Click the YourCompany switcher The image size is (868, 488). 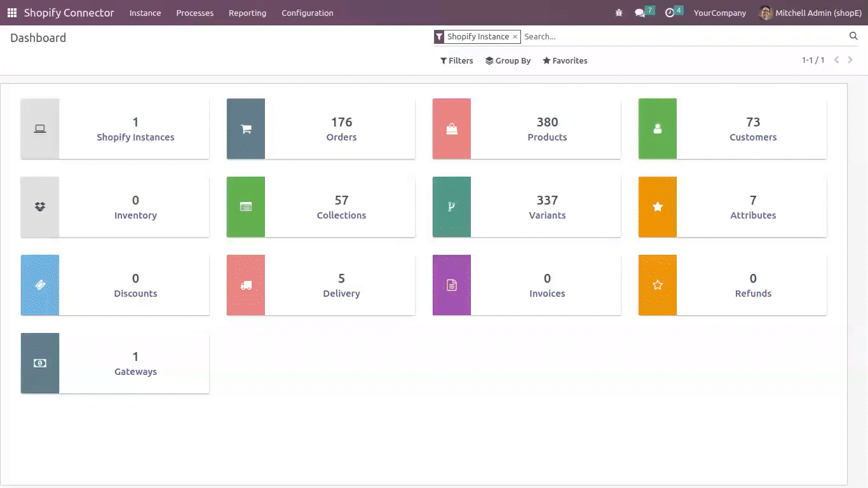tap(719, 13)
